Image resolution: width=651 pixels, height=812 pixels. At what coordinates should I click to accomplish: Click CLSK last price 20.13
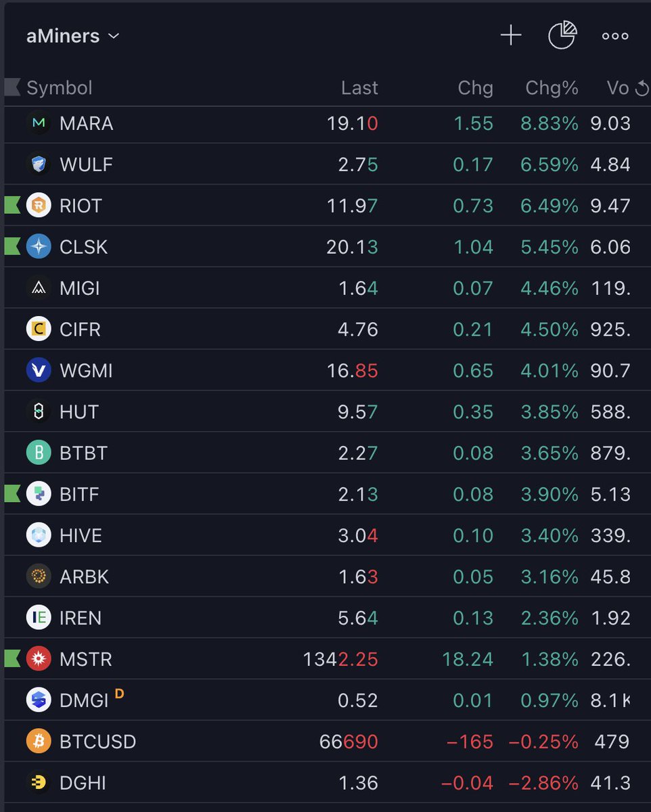(352, 247)
